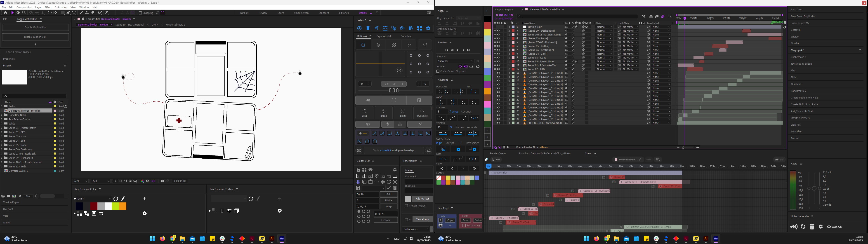This screenshot has width=868, height=244.
Task: Hide the Szene 09 - Dashboard layer
Action: coord(495,31)
